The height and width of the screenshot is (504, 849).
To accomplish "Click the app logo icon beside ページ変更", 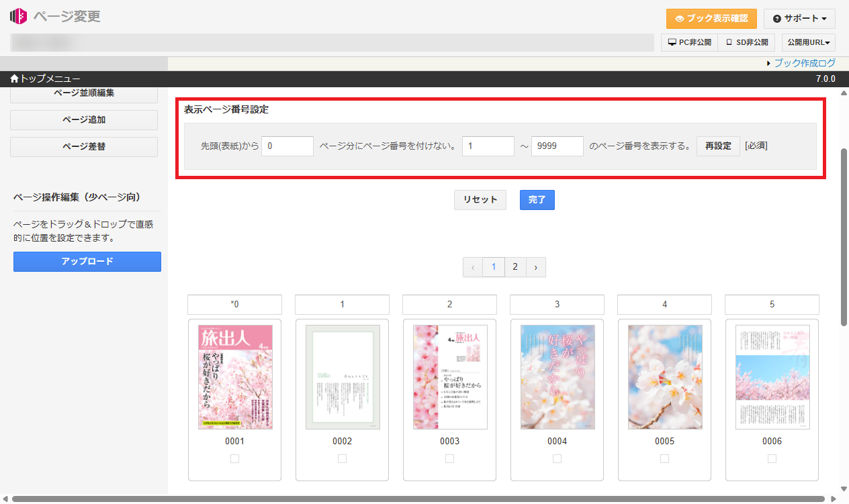I will (x=19, y=16).
